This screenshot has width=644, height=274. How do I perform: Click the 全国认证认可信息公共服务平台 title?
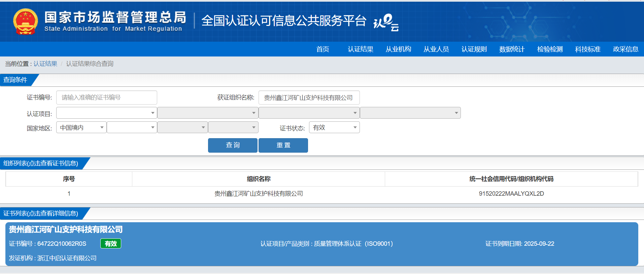coord(284,21)
